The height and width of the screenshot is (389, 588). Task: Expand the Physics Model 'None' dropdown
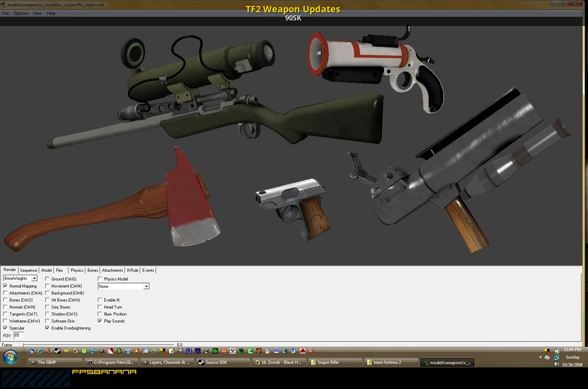146,286
